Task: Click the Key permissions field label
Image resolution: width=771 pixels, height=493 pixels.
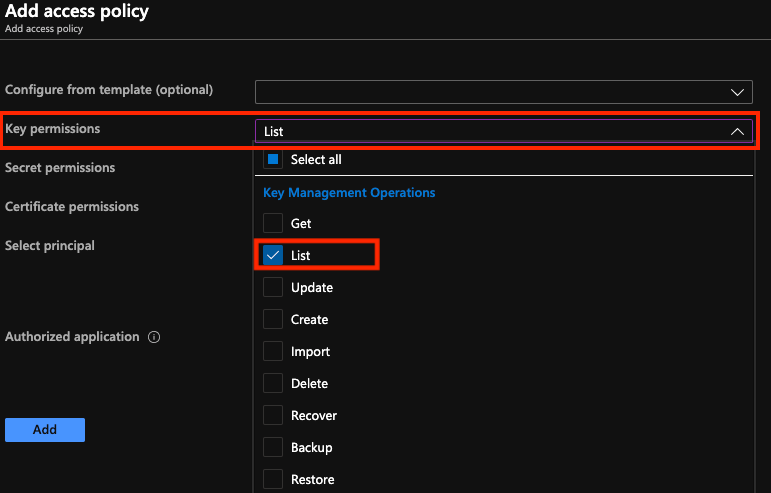Action: click(x=53, y=129)
